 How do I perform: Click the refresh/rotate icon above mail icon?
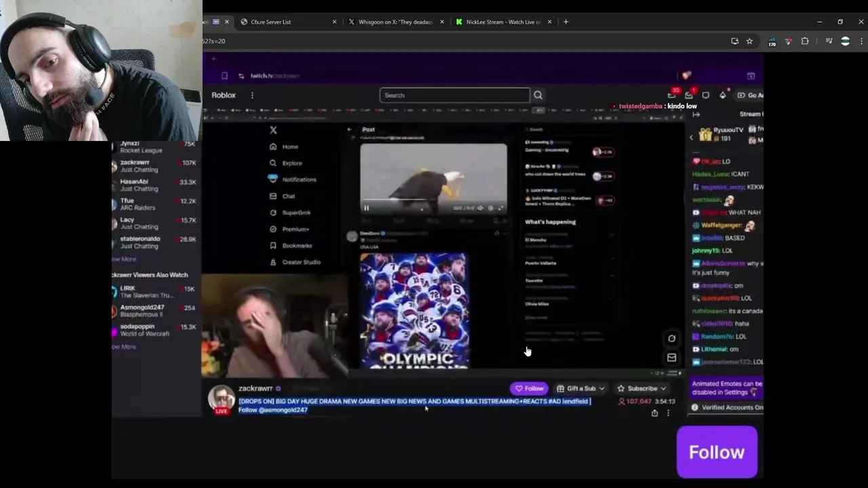pos(671,338)
